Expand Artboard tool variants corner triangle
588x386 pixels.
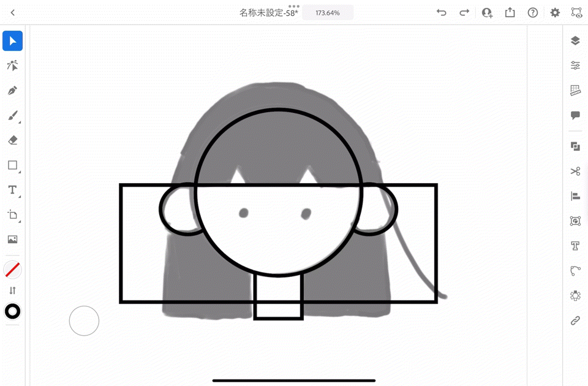point(20,222)
